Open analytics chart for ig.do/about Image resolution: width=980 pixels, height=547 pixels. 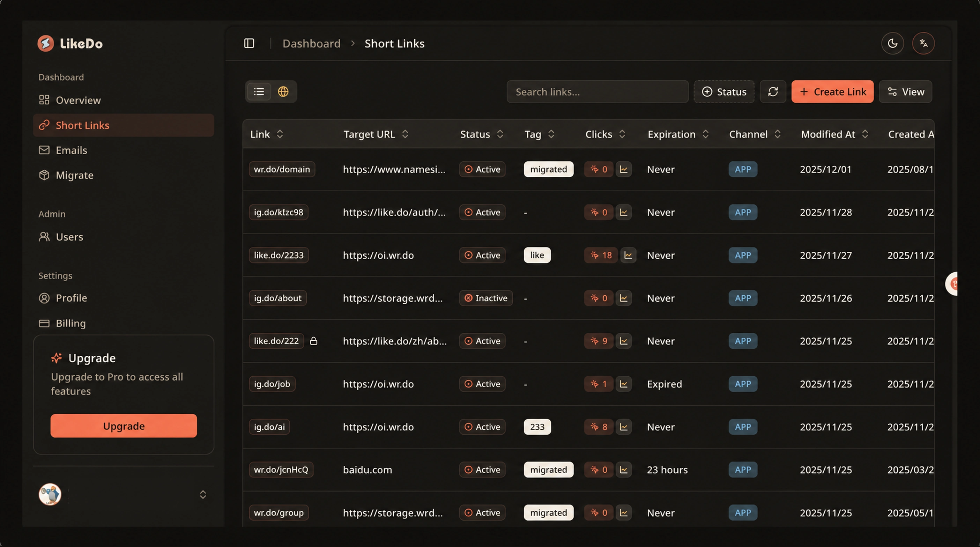pos(624,298)
